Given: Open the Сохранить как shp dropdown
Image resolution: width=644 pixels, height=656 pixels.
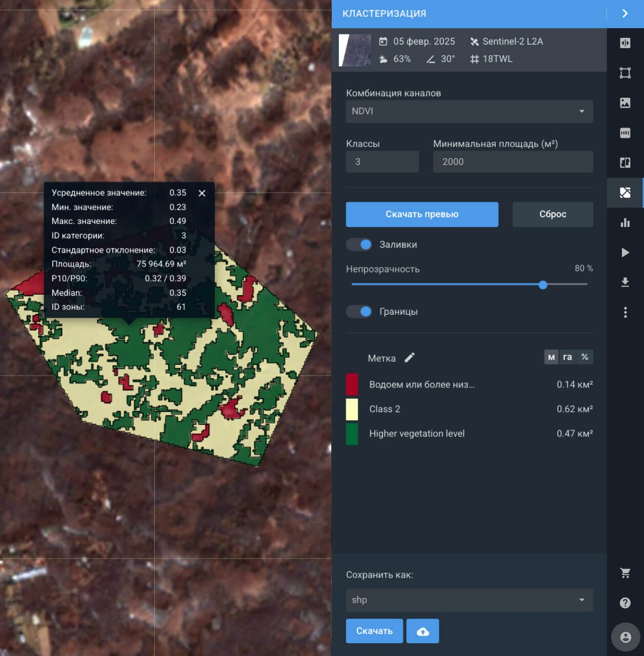Looking at the screenshot, I should click(469, 600).
